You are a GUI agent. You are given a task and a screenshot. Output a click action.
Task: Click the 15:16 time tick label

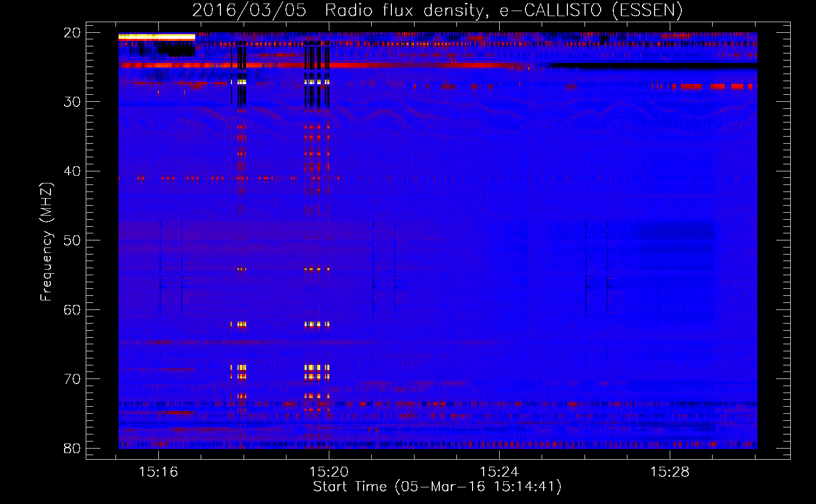(x=158, y=472)
